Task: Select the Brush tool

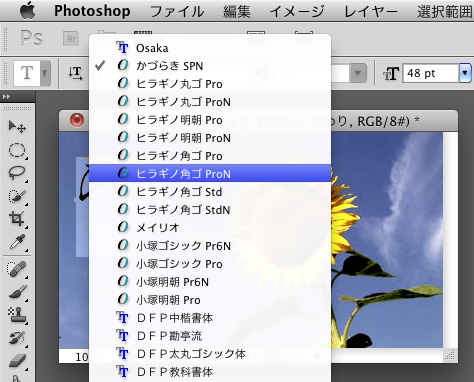Action: click(17, 292)
